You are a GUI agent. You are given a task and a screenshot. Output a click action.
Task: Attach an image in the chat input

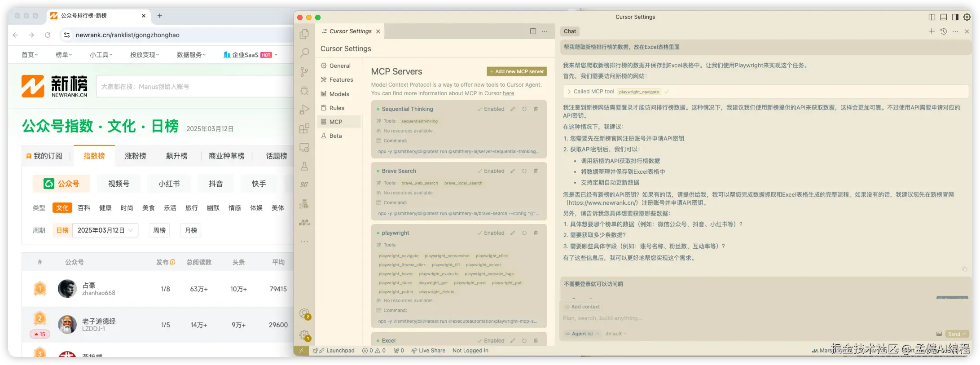coord(939,334)
